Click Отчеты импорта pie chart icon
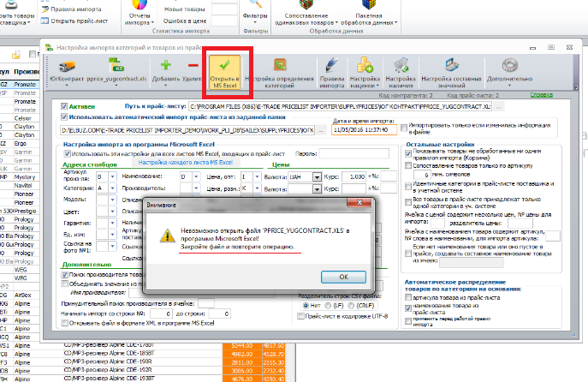 click(140, 4)
